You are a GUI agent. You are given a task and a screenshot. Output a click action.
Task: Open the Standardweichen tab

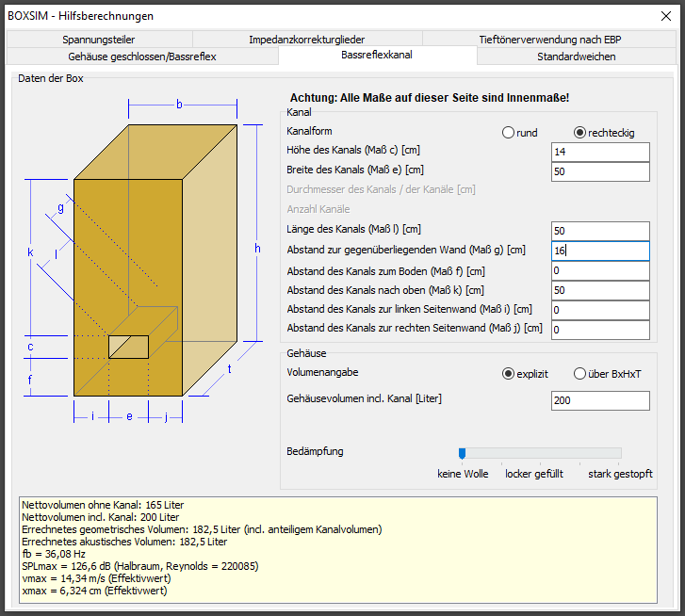(x=577, y=57)
